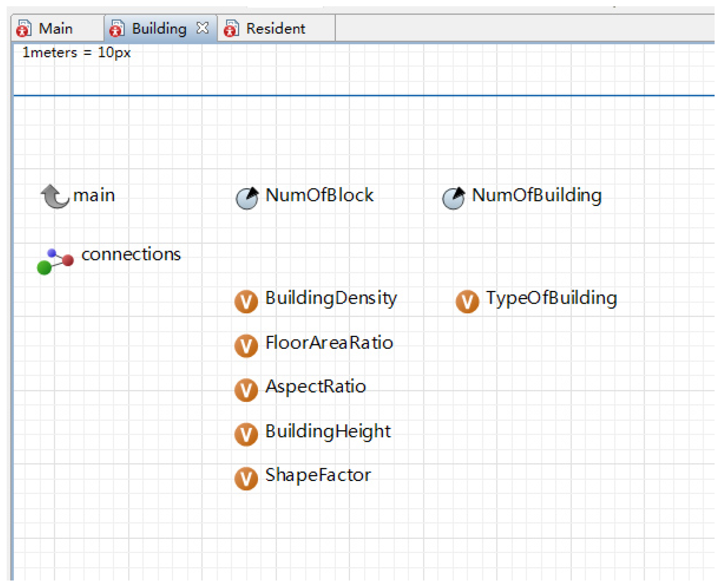Viewport: 720px width, 588px height.
Task: Click the 'FloorAreaRatio' label
Action: coord(329,342)
